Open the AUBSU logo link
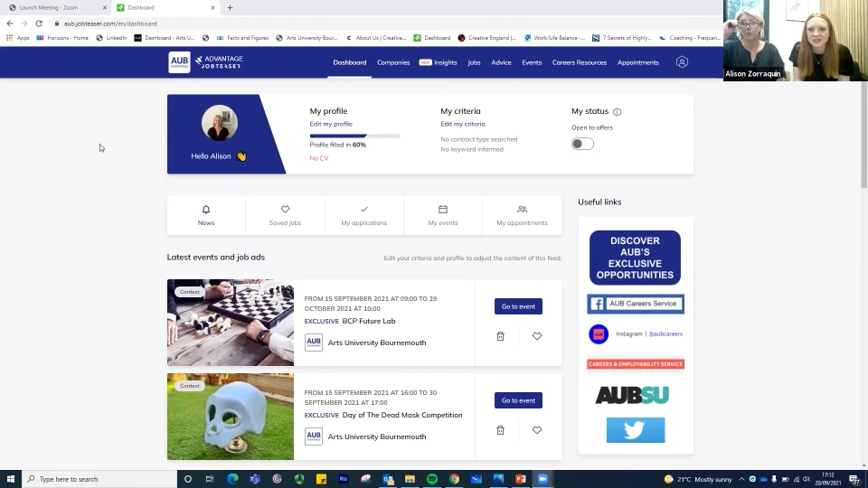Viewport: 868px width, 488px height. coord(632,395)
